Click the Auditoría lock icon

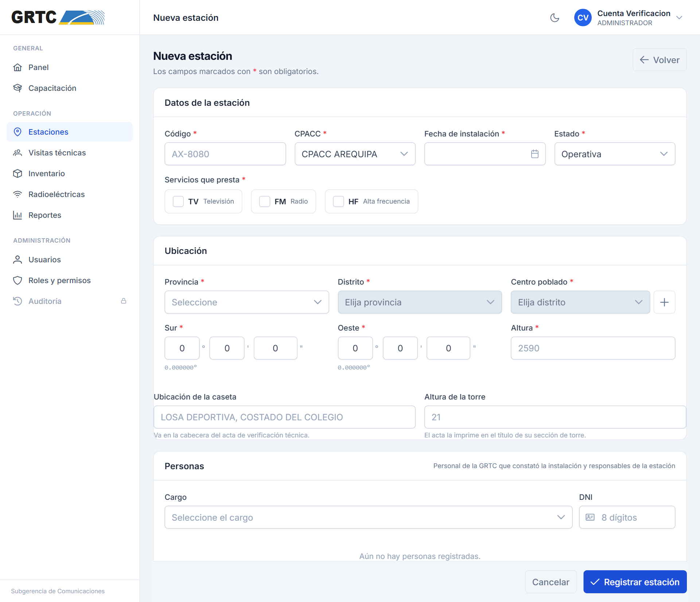pyautogui.click(x=124, y=301)
